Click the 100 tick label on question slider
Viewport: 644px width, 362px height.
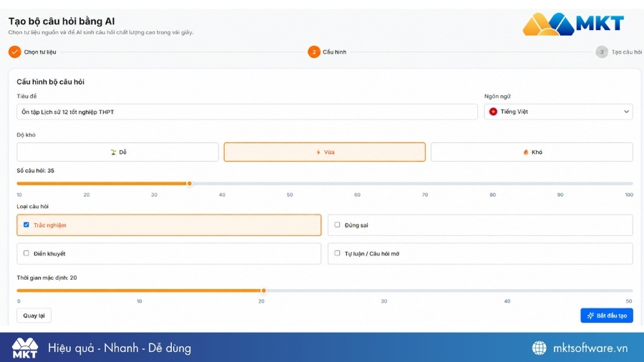[x=629, y=195]
